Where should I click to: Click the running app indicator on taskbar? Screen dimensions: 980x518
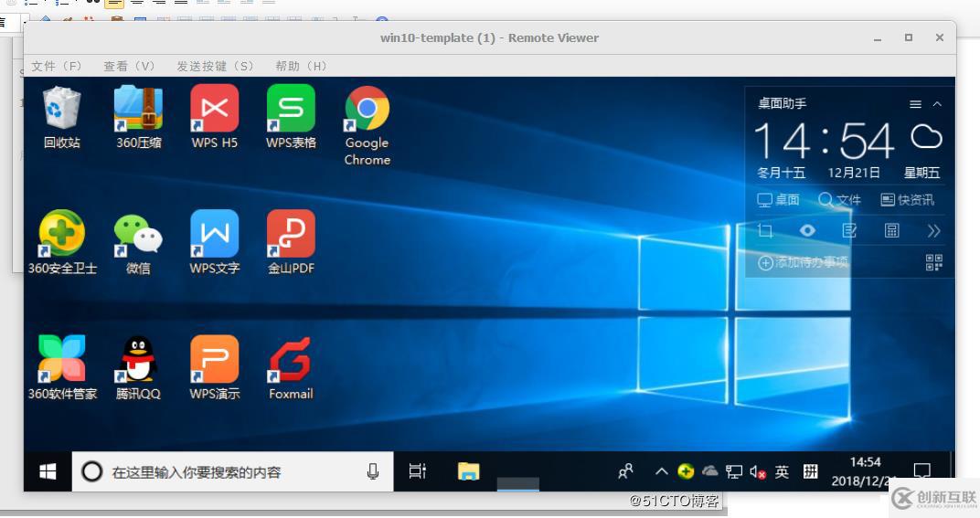[x=518, y=483]
